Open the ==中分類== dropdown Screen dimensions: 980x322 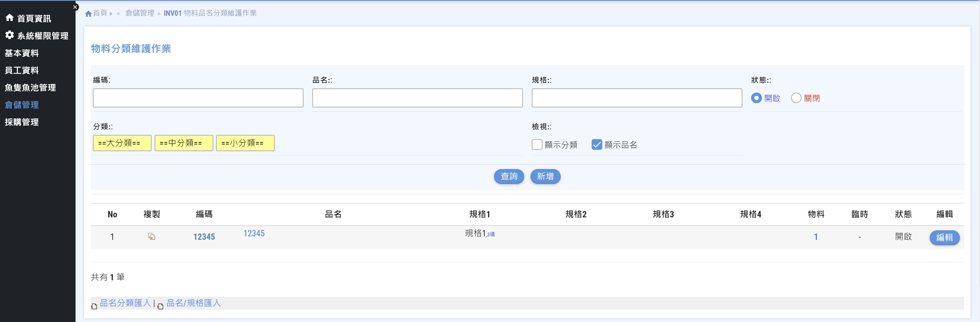[184, 143]
